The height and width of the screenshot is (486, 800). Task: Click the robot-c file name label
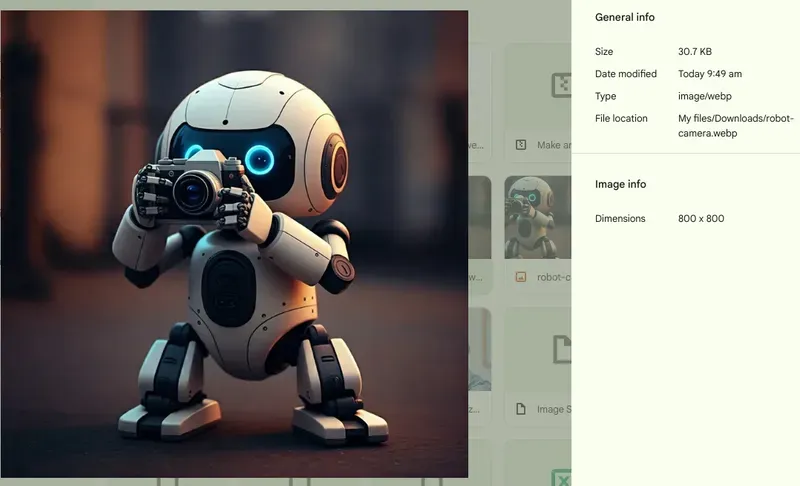tap(553, 277)
